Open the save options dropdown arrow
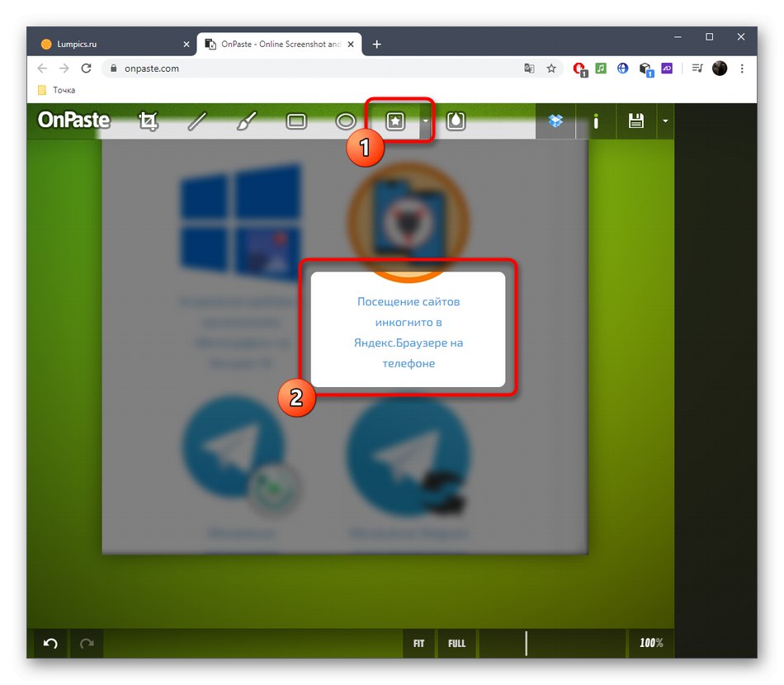Screen dimensions: 784x685 pyautogui.click(x=665, y=120)
